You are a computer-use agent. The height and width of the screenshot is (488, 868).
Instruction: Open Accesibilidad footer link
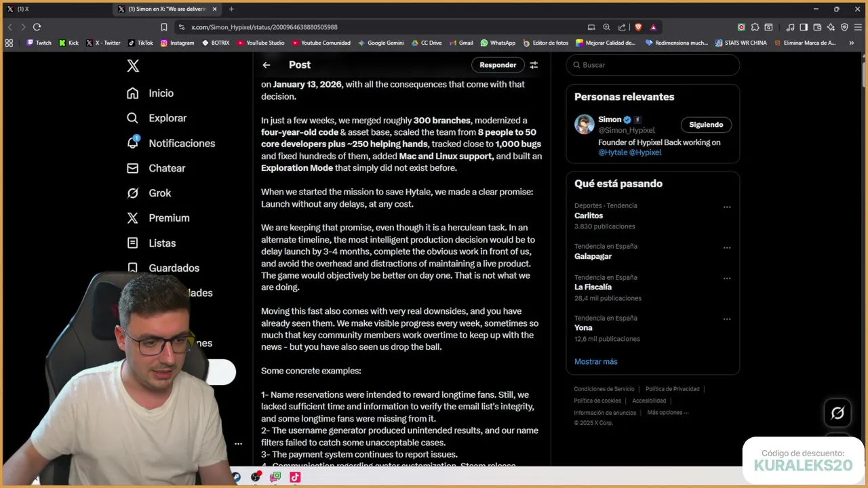tap(649, 401)
